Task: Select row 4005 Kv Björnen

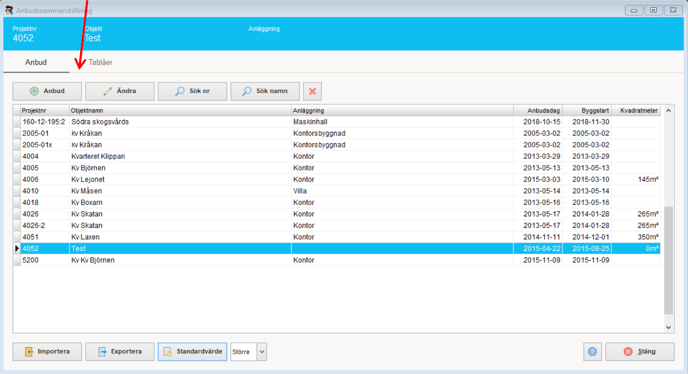Action: click(x=337, y=168)
